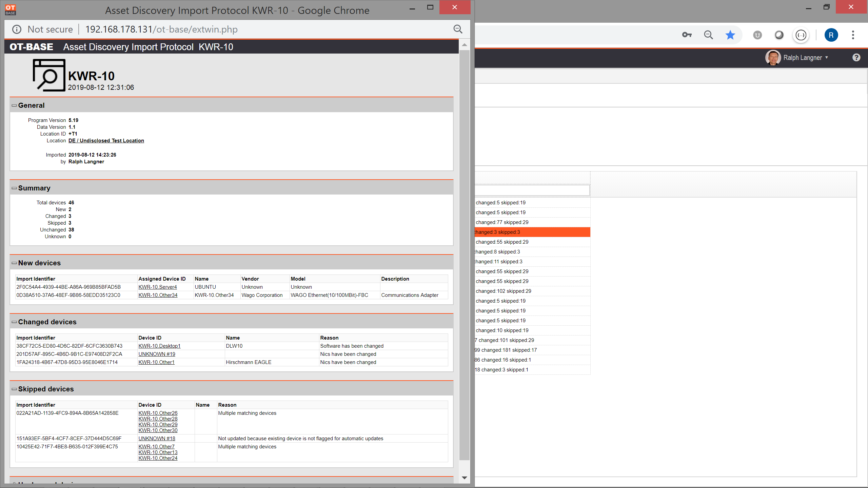Click the zoom magnifier icon in the popup address bar

(x=458, y=29)
